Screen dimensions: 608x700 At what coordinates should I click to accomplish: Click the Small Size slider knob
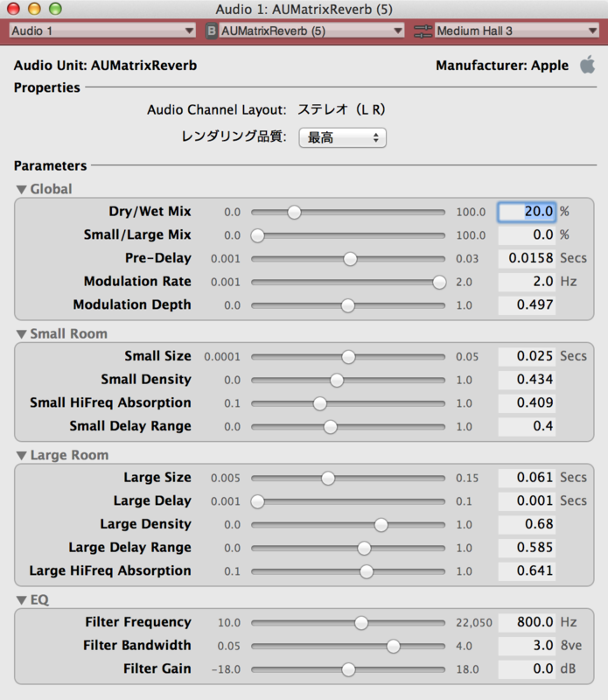click(x=348, y=357)
